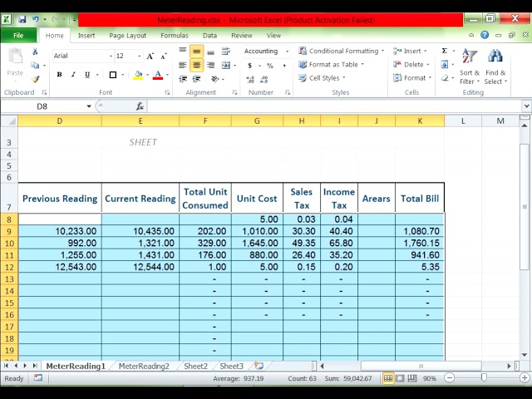Toggle Align Text Left
The width and height of the screenshot is (532, 399).
tap(183, 65)
